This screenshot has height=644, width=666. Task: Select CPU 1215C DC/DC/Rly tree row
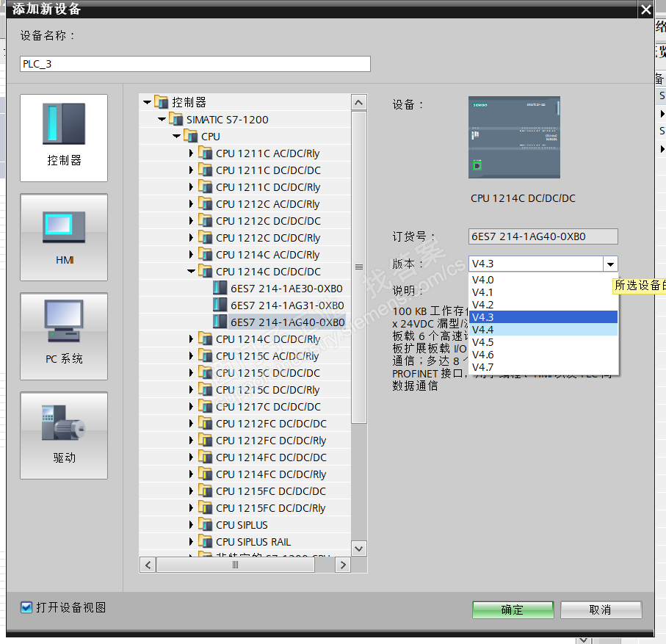pyautogui.click(x=245, y=389)
